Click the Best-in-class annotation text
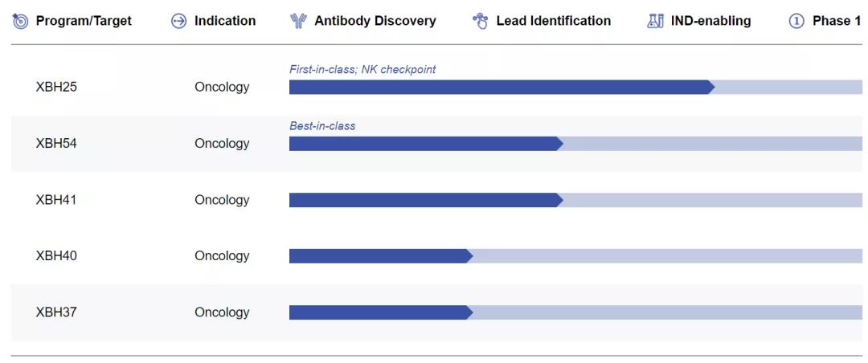Viewport: 868px width, 363px height. tap(322, 125)
